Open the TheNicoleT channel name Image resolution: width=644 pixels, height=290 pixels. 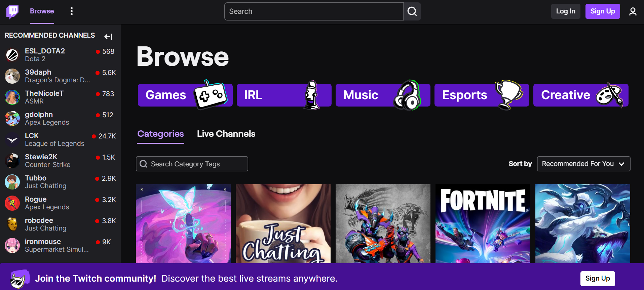click(44, 93)
